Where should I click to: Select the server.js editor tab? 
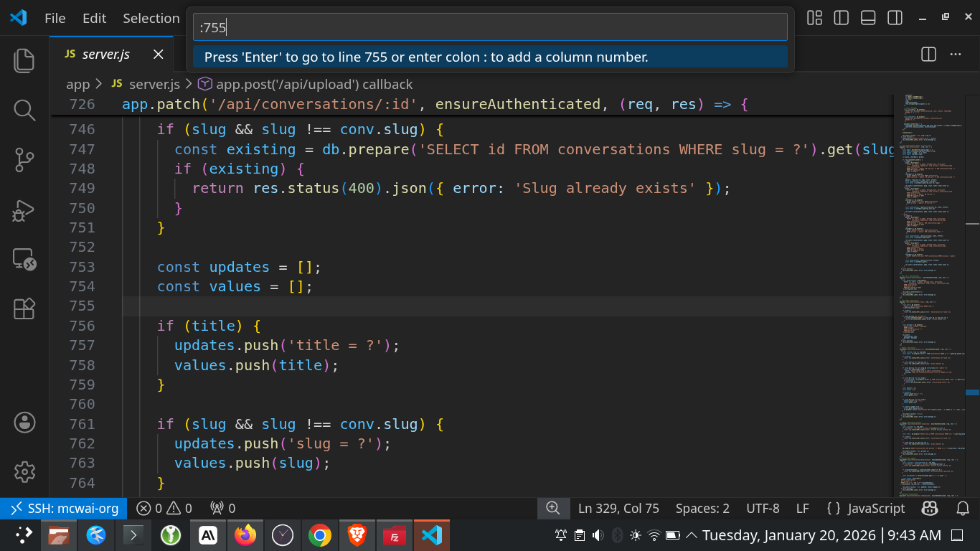coord(106,54)
